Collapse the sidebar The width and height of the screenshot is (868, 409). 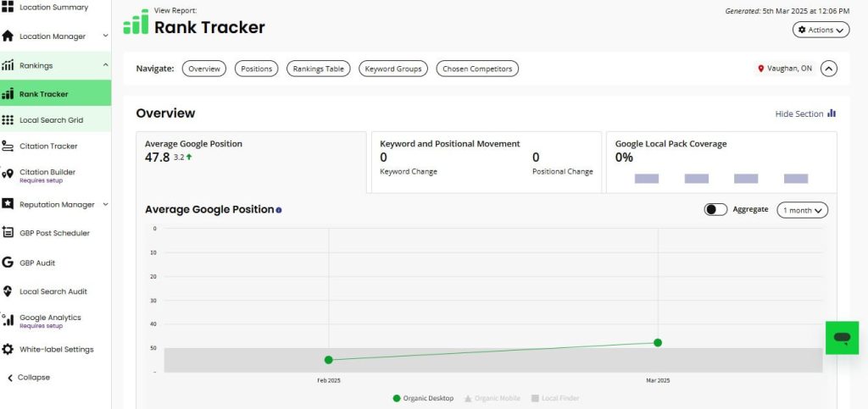point(29,378)
